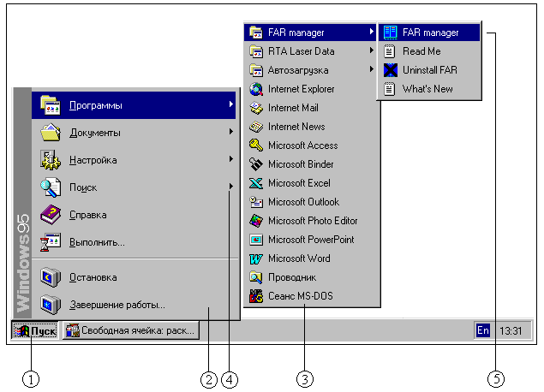Image resolution: width=544 pixels, height=392 pixels.
Task: Click the blue FAR manager program icon
Action: (x=391, y=33)
